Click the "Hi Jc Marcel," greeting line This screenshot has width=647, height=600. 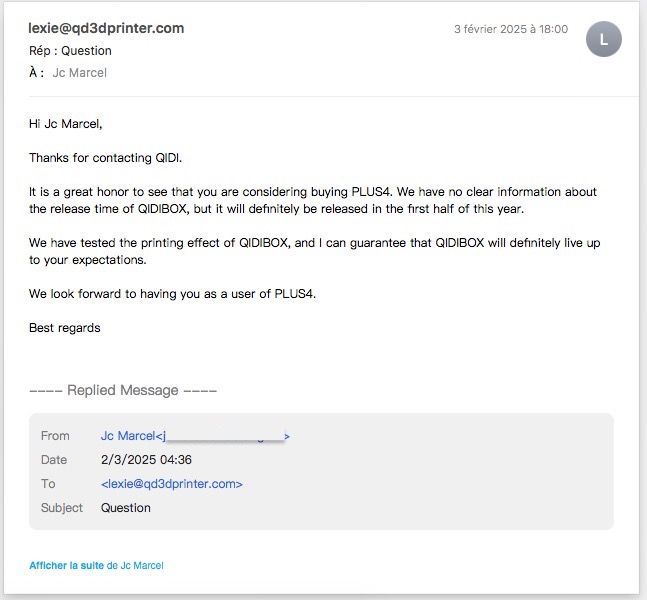(66, 125)
